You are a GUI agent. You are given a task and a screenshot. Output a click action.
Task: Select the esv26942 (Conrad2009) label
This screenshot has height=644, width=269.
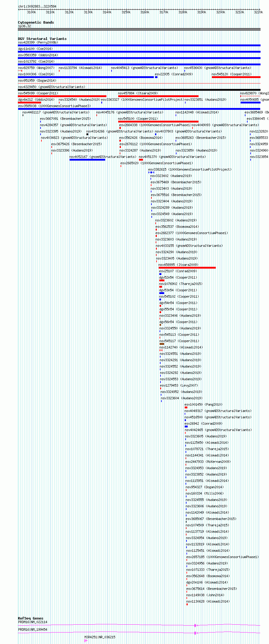pos(203,424)
